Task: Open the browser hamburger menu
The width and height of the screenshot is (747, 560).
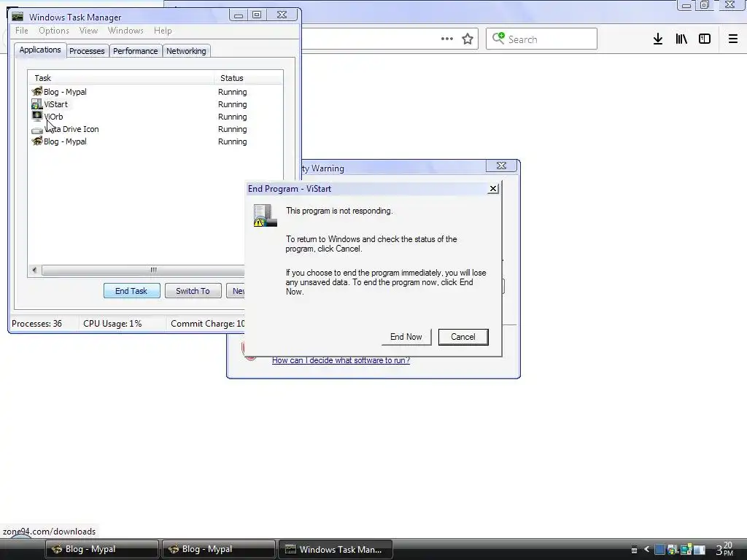Action: (x=733, y=39)
